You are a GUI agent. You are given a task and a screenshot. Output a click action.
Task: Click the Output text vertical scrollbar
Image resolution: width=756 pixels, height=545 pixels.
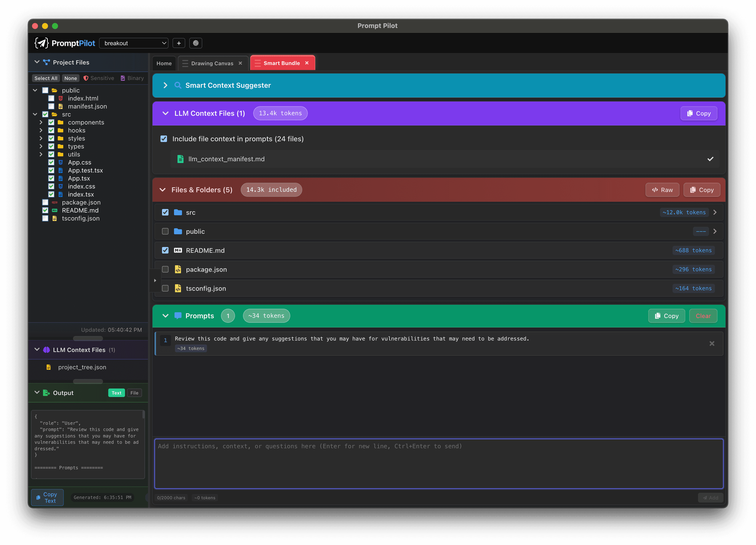point(144,414)
